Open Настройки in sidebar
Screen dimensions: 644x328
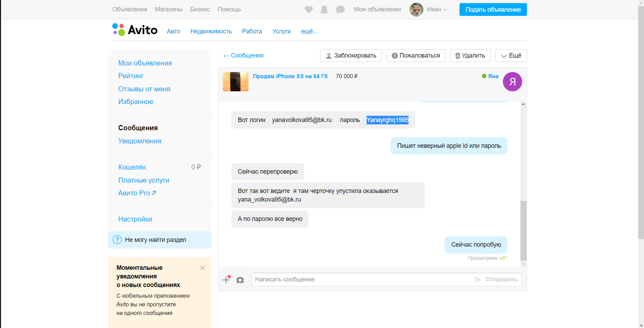click(x=135, y=219)
